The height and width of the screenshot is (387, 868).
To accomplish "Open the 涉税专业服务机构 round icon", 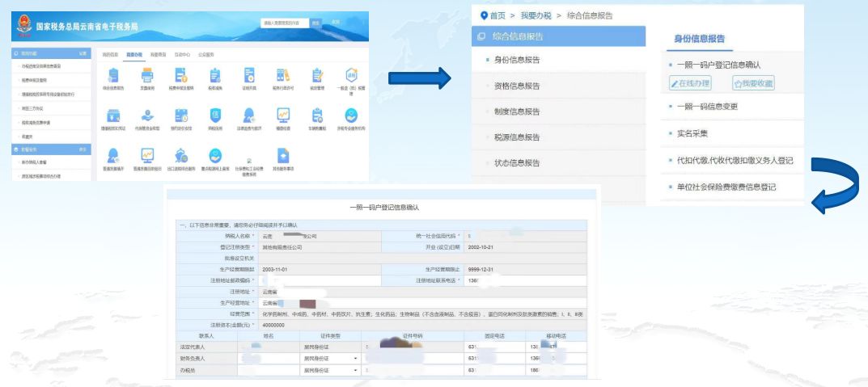I will [351, 116].
